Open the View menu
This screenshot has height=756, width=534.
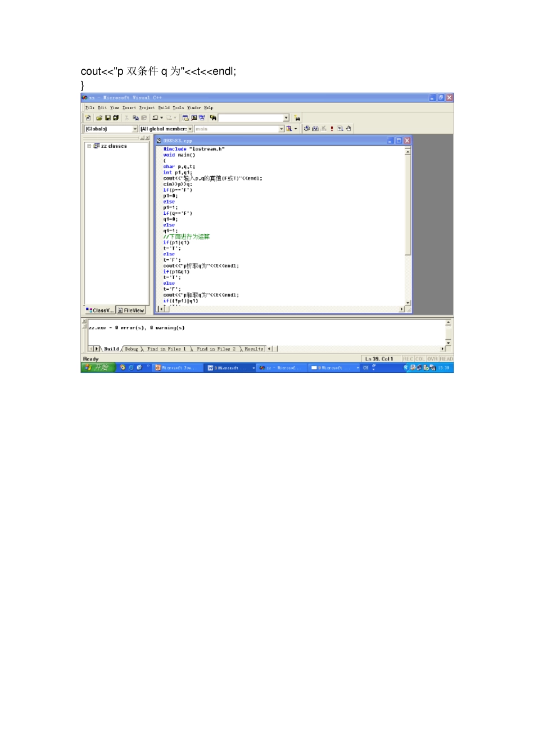pyautogui.click(x=115, y=107)
